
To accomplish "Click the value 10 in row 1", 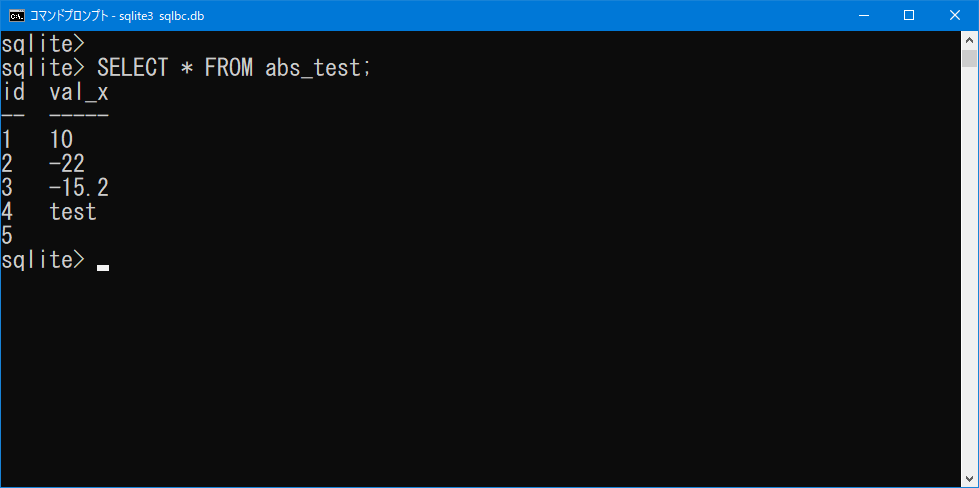I will pos(61,140).
